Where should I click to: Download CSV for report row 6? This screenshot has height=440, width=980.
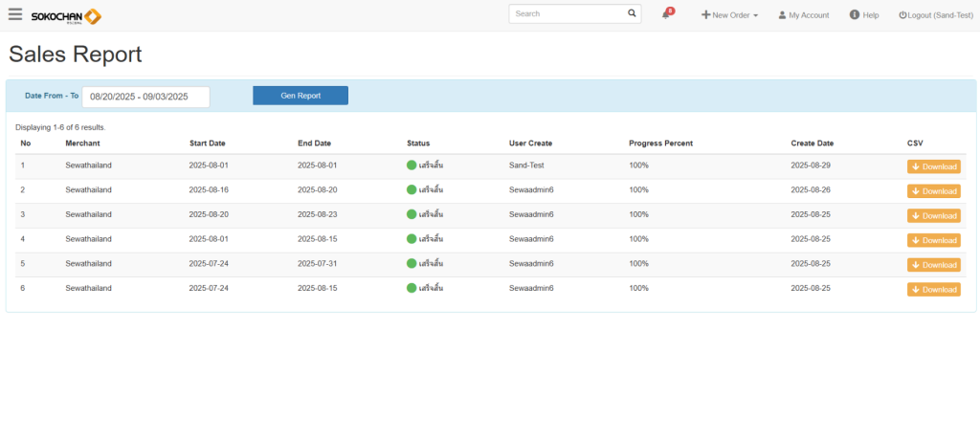pos(933,290)
